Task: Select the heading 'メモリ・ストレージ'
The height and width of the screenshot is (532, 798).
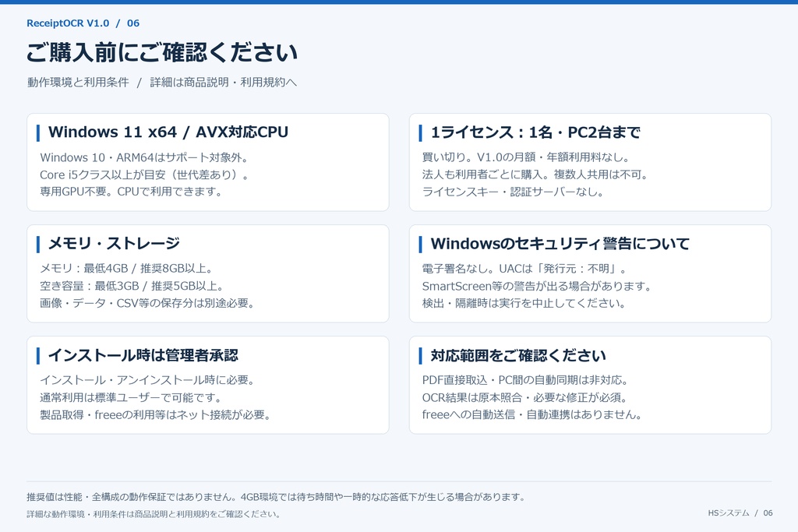Action: tap(114, 244)
